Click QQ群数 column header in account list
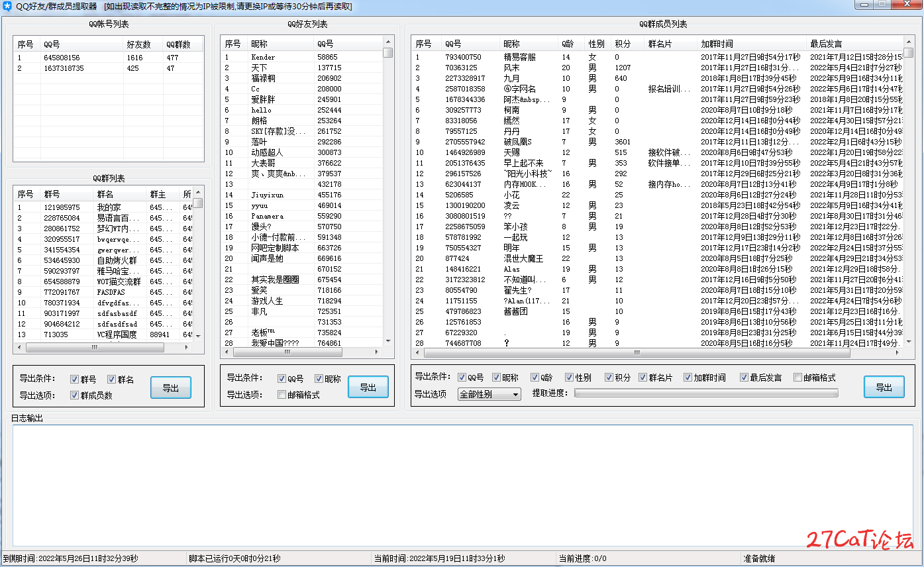This screenshot has width=924, height=567. click(183, 44)
